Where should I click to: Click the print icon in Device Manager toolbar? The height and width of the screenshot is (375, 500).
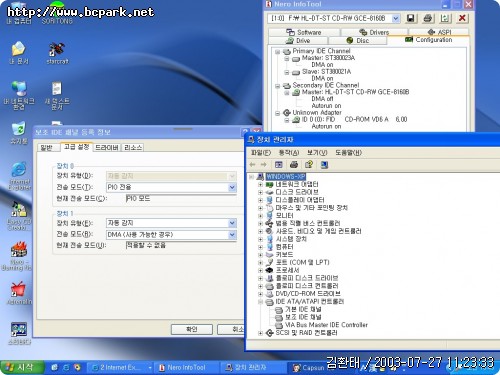[294, 165]
